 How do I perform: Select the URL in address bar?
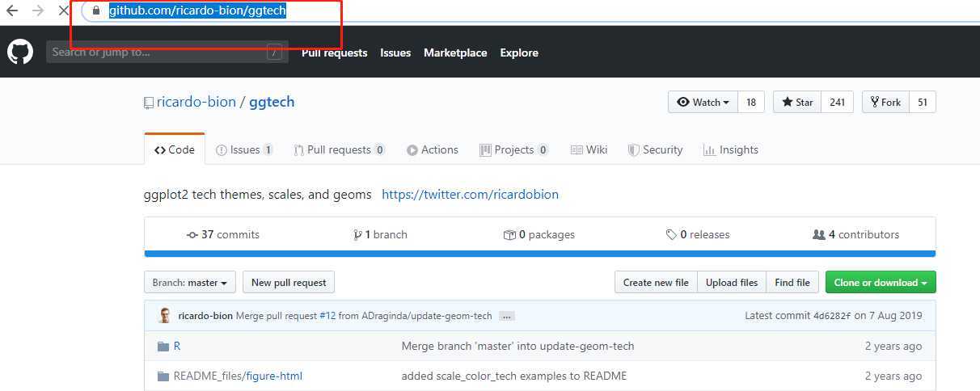(197, 11)
